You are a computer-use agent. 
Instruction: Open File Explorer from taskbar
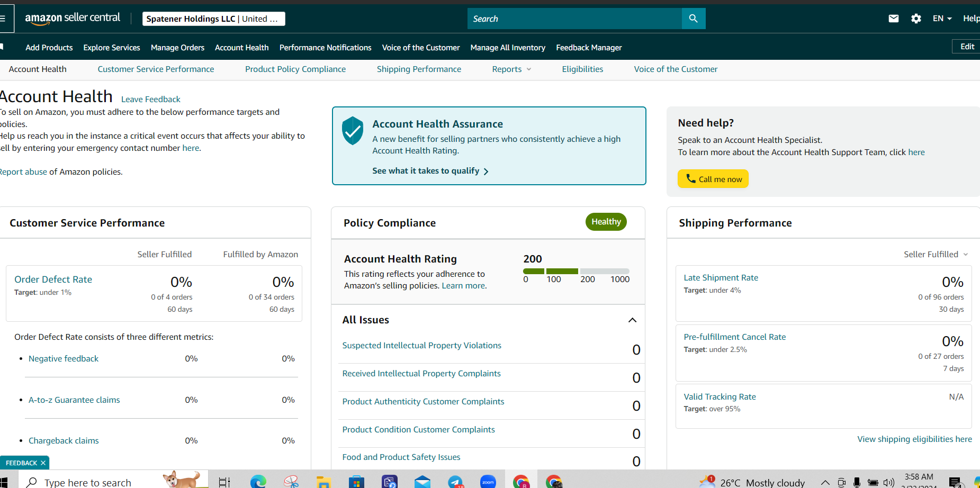(x=323, y=482)
